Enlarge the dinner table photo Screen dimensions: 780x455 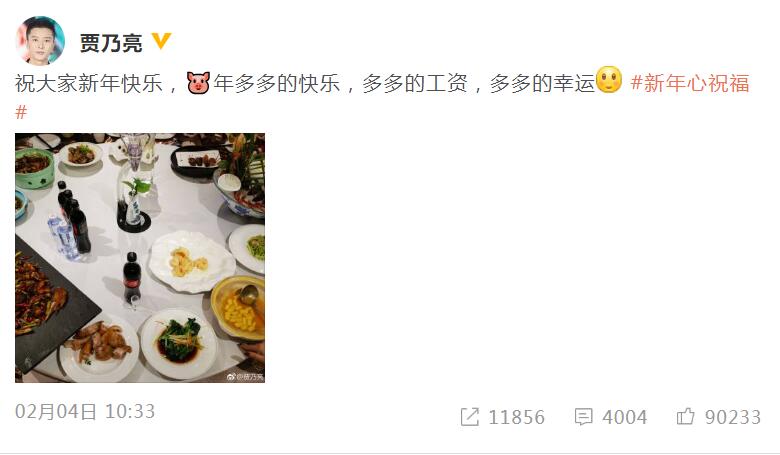pos(140,258)
